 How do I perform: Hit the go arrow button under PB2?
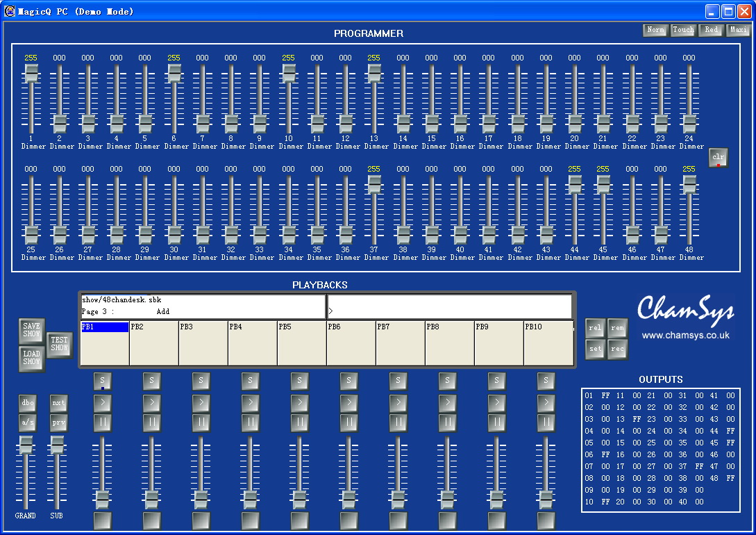(x=152, y=402)
